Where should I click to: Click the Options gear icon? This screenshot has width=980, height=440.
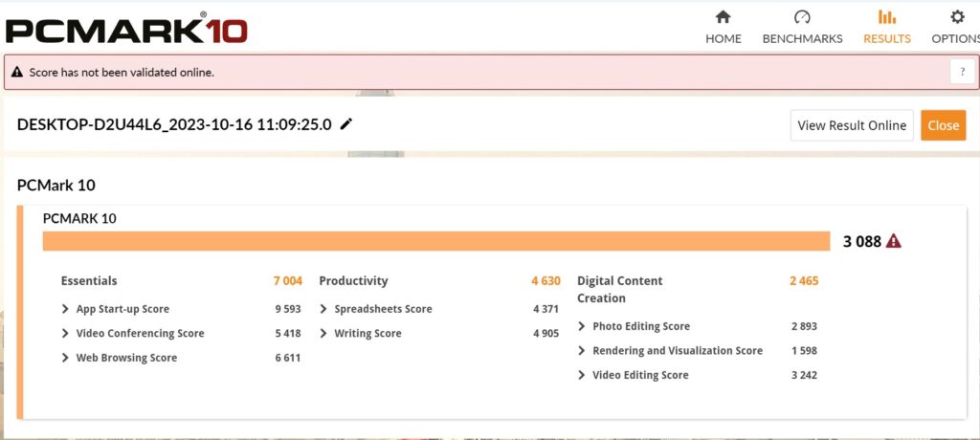(957, 17)
